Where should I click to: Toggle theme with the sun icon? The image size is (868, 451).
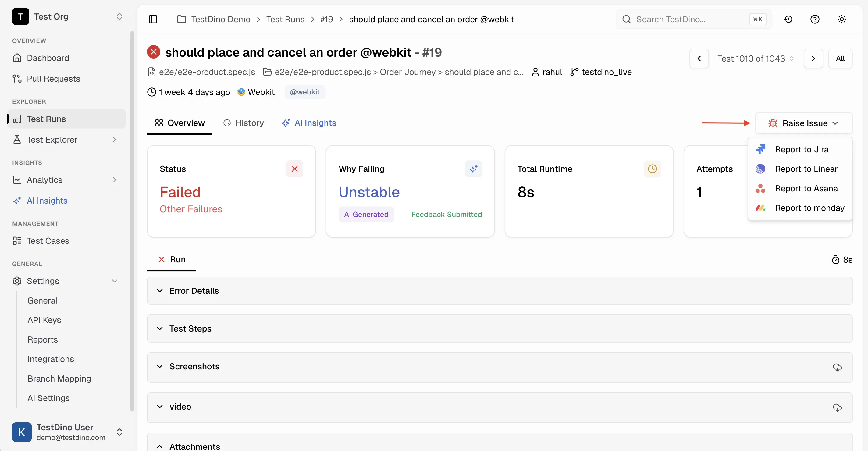pyautogui.click(x=841, y=19)
